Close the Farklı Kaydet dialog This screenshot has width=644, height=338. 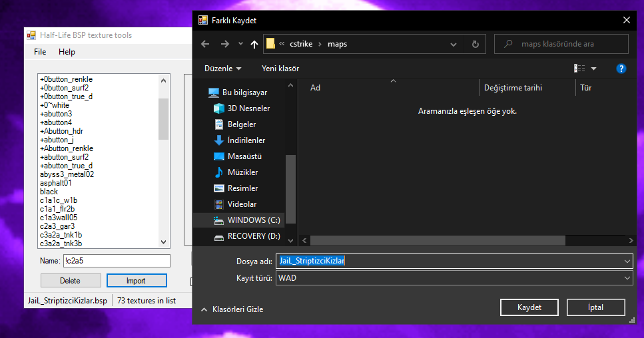[x=626, y=20]
